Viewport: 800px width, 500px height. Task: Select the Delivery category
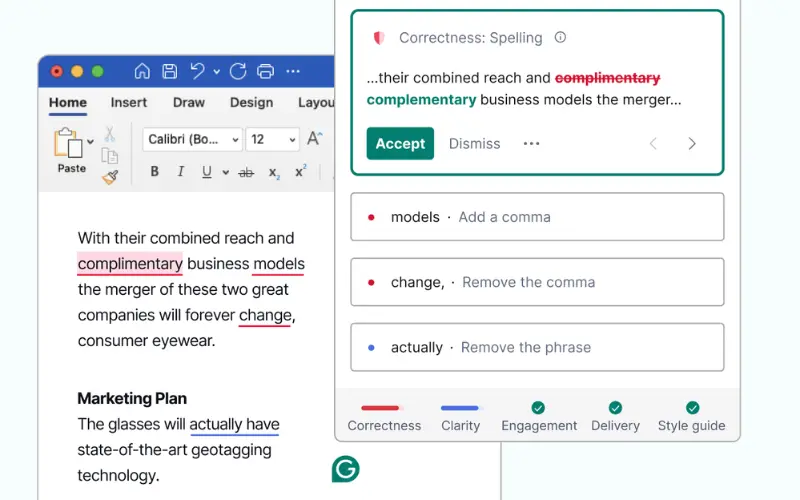[x=615, y=418]
